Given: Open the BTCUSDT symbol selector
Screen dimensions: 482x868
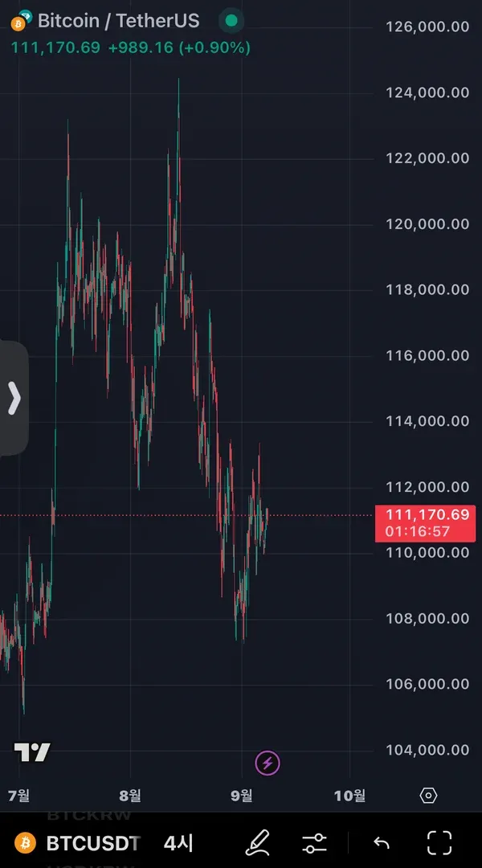Looking at the screenshot, I should coord(93,843).
